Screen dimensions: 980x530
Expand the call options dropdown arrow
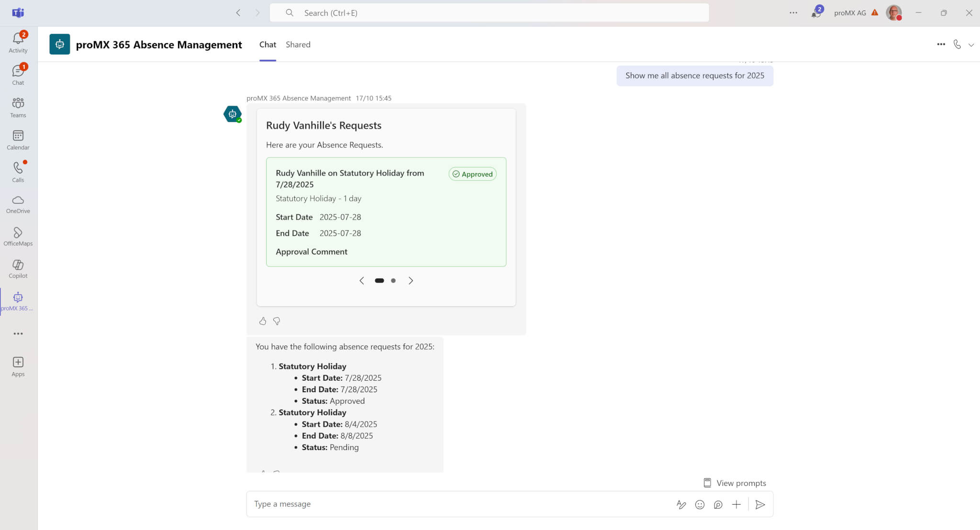971,45
